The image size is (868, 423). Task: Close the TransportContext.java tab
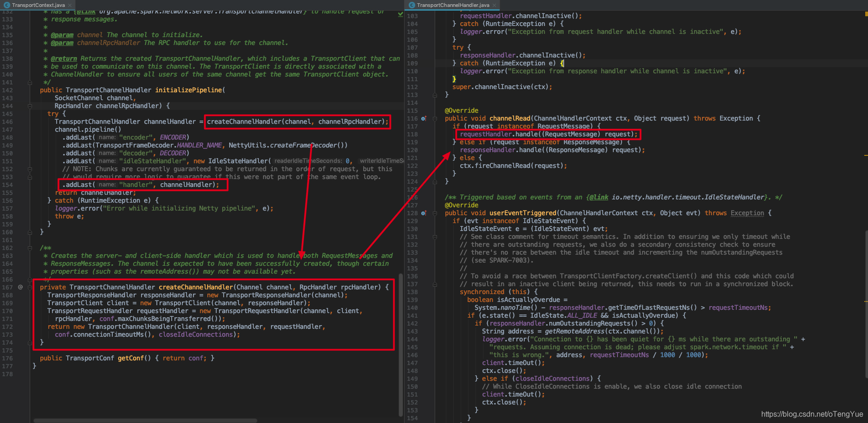point(70,5)
